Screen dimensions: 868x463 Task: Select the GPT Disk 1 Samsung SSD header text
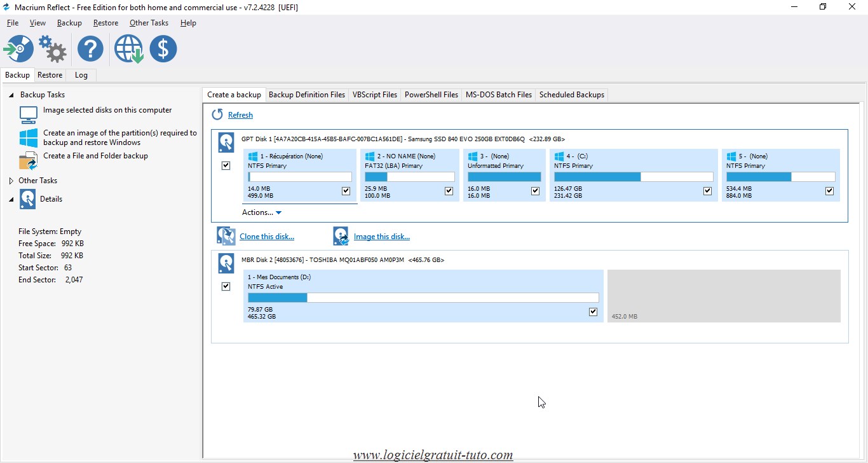[403, 139]
